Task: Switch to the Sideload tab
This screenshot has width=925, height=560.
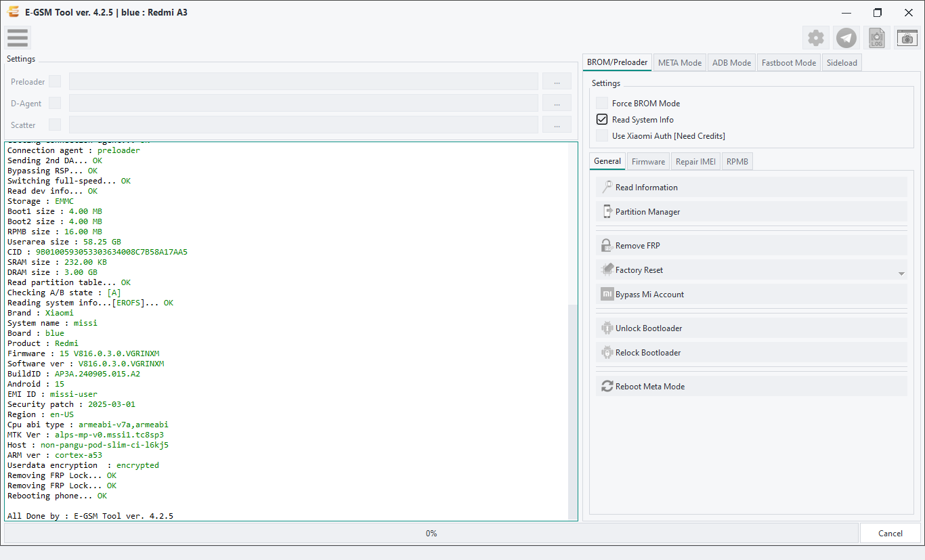Action: click(x=842, y=63)
